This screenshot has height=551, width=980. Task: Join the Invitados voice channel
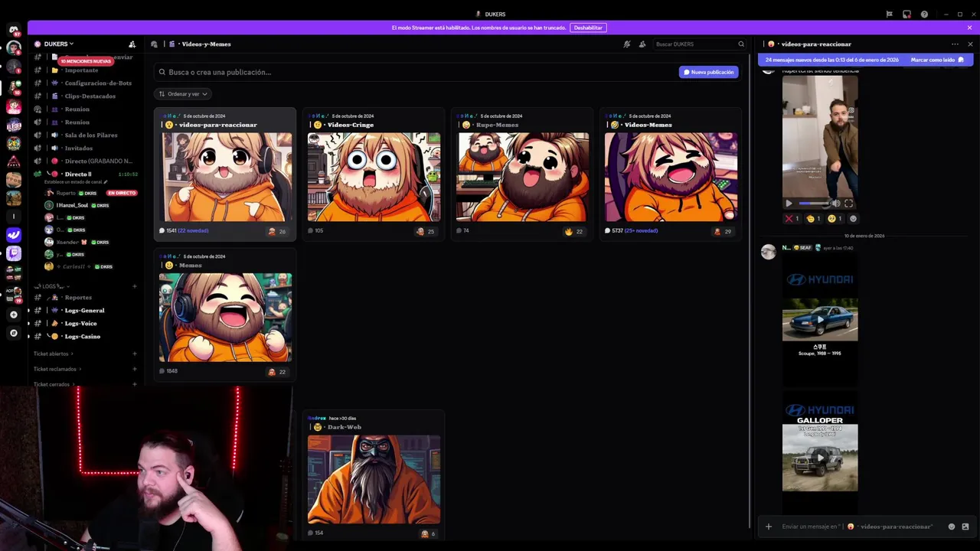[85, 148]
